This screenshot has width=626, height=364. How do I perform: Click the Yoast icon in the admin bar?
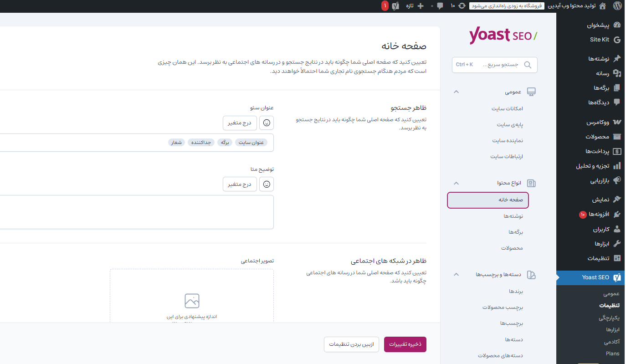(x=395, y=6)
